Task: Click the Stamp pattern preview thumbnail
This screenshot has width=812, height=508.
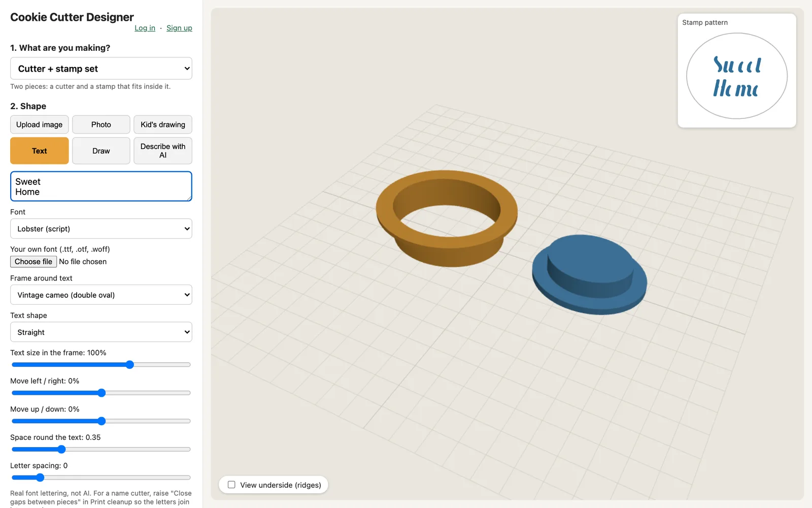Action: [737, 76]
